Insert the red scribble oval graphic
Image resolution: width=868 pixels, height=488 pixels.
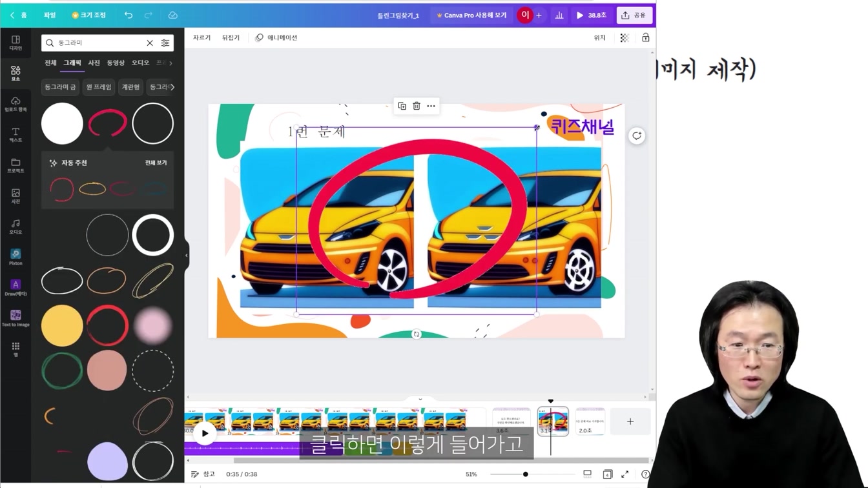(107, 123)
